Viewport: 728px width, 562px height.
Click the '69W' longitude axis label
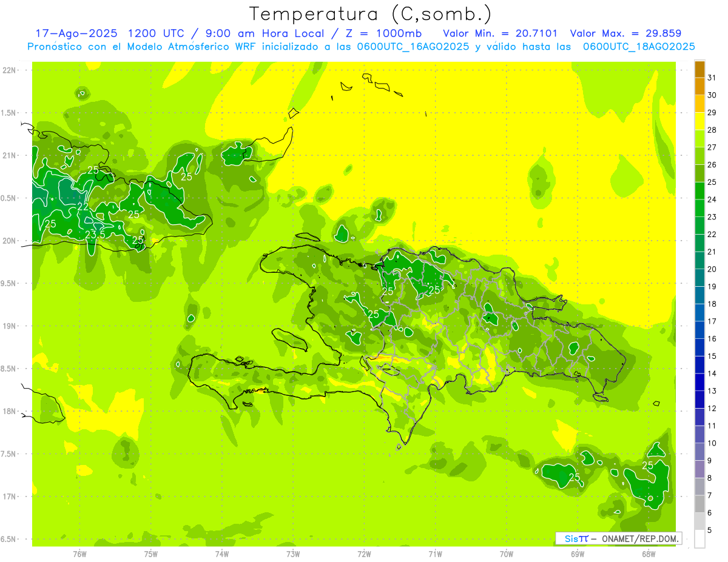pos(578,554)
